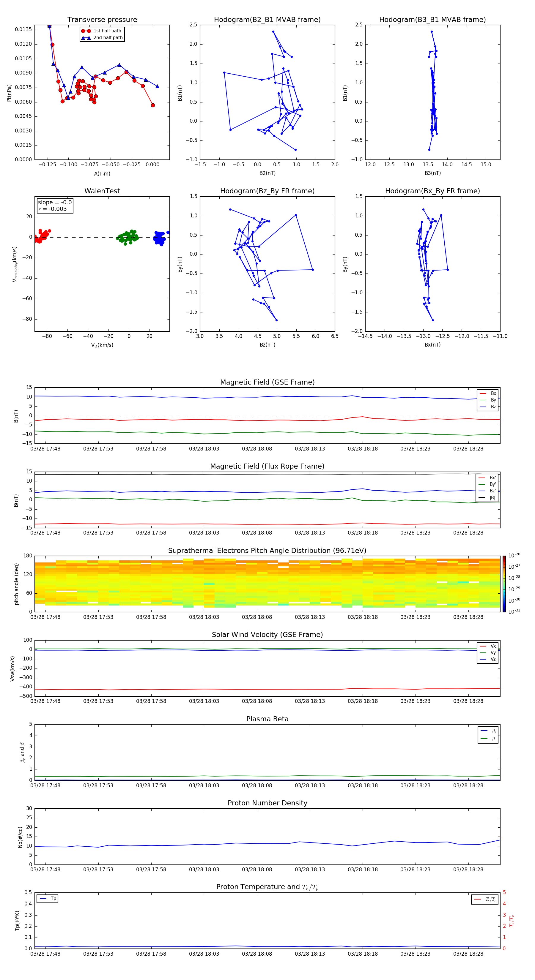Click the Tp legend box

(x=48, y=899)
